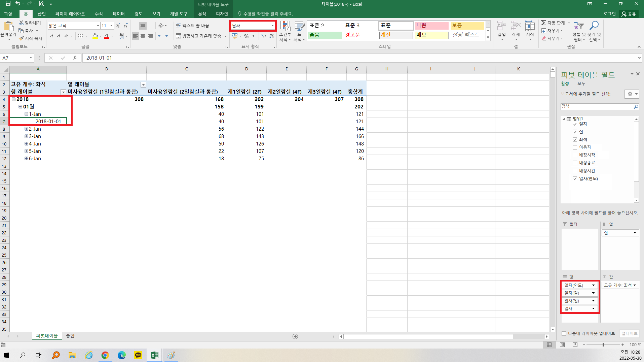The width and height of the screenshot is (644, 362).
Task: Apply the 나쁨 (Bad) cell style
Action: 431,26
